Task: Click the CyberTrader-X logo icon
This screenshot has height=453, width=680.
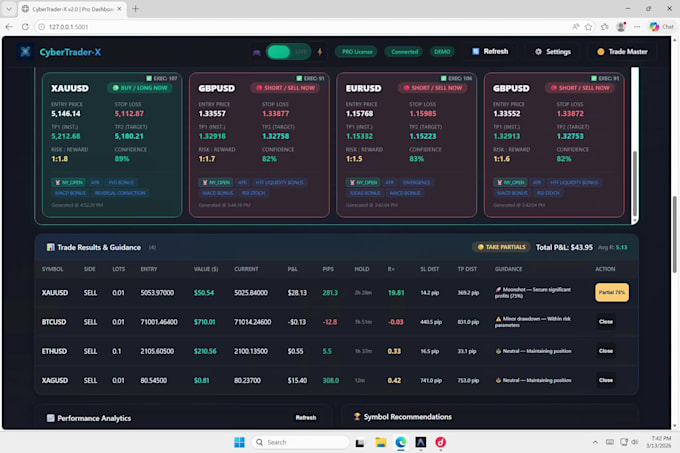Action: (25, 52)
